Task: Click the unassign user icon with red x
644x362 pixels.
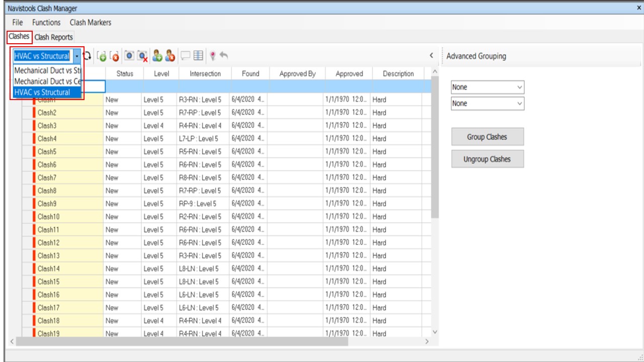Action: click(170, 56)
